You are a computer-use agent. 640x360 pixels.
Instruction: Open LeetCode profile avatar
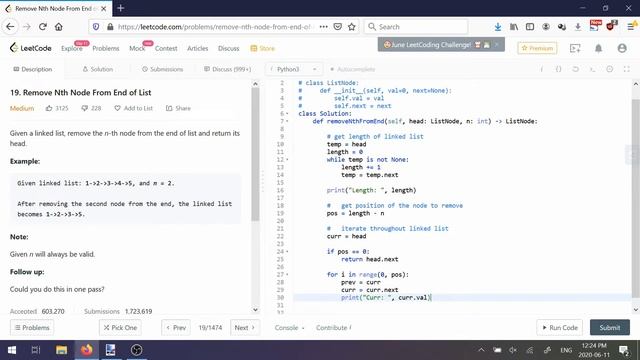[622, 48]
